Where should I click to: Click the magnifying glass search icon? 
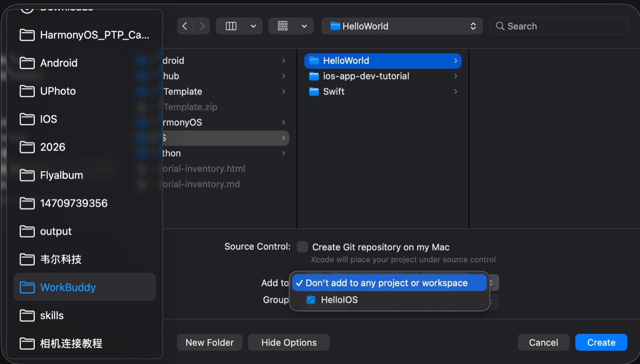point(500,26)
